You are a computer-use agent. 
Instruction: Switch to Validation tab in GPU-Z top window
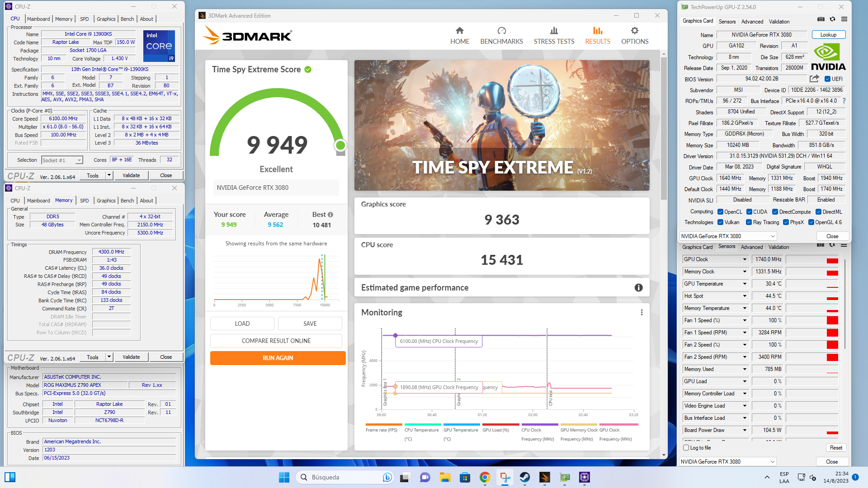[x=779, y=22]
